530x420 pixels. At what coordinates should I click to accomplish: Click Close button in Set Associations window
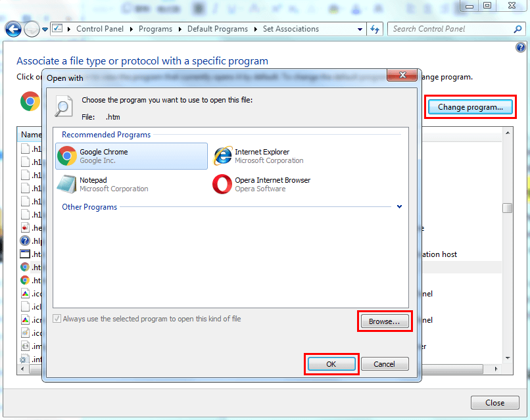click(495, 403)
